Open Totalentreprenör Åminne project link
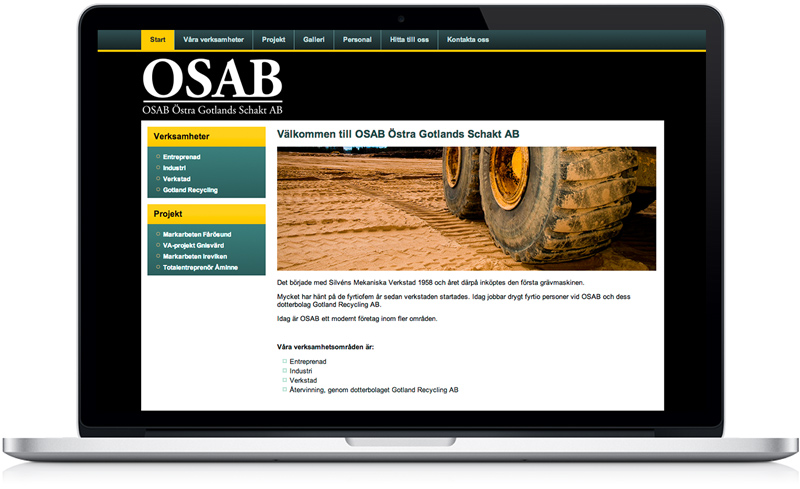Screen dimensions: 800x489 click(201, 267)
